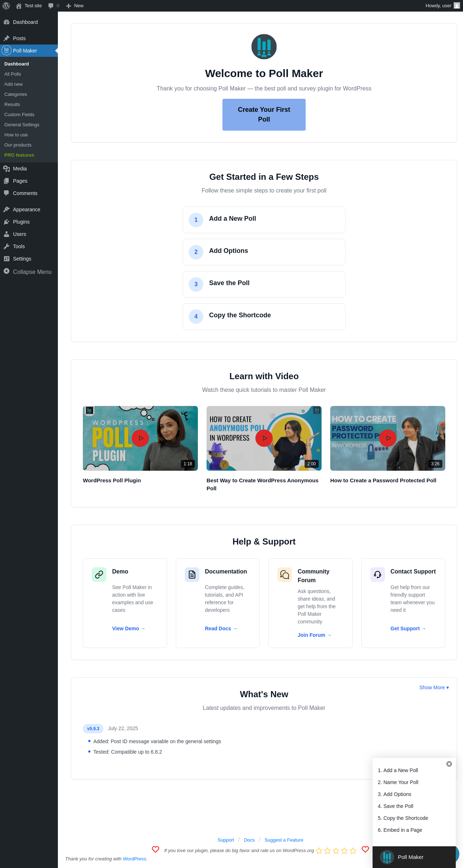Click the Documentation page icon
This screenshot has width=463, height=868.
click(192, 575)
